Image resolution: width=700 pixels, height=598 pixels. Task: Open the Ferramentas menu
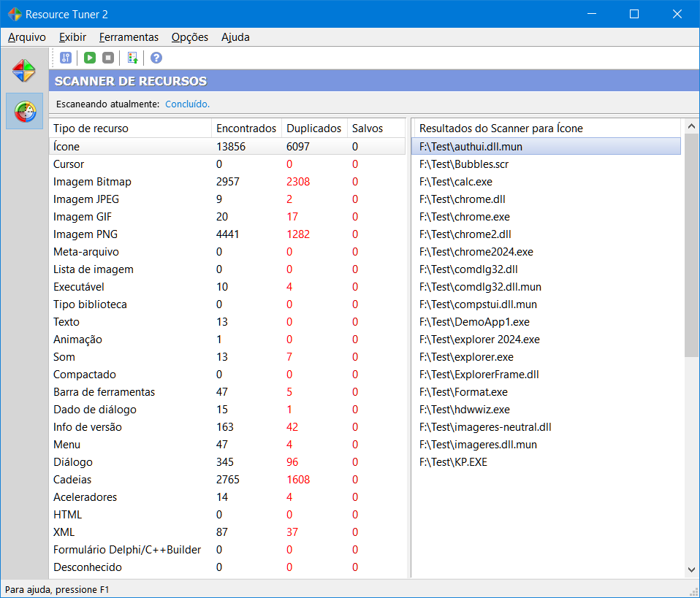click(129, 37)
